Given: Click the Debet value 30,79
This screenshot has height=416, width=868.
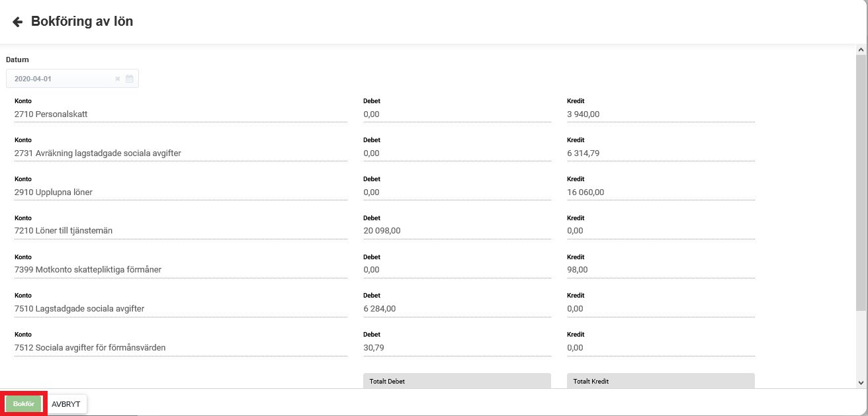Looking at the screenshot, I should point(456,348).
